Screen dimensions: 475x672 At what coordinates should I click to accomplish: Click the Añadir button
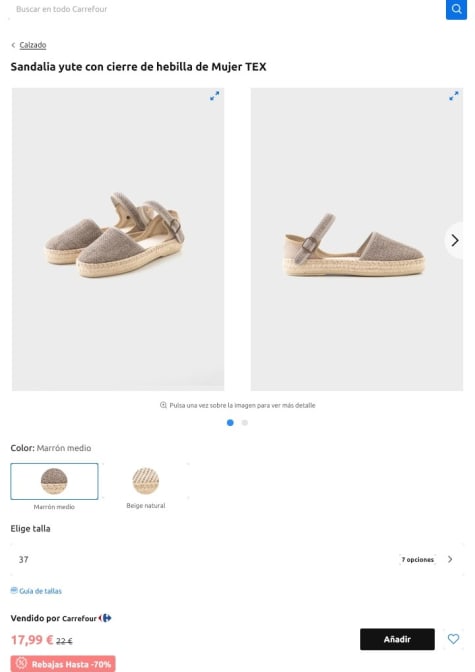click(x=397, y=639)
